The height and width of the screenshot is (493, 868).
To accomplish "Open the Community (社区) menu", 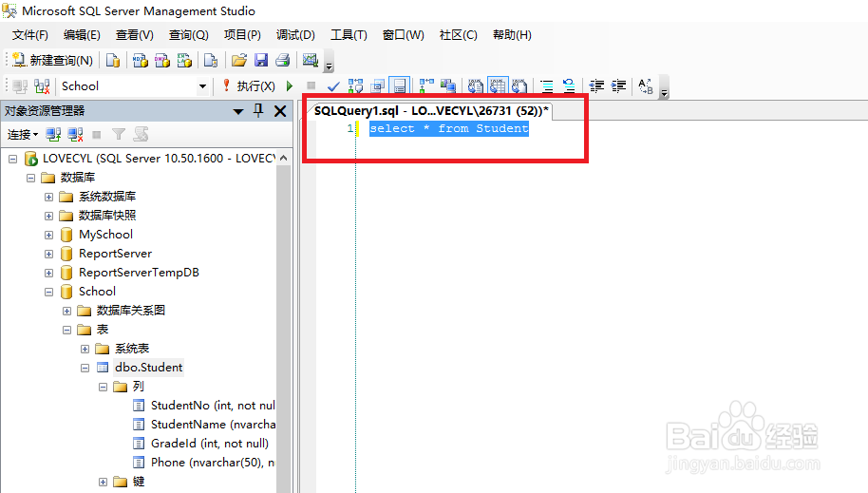I will point(458,35).
